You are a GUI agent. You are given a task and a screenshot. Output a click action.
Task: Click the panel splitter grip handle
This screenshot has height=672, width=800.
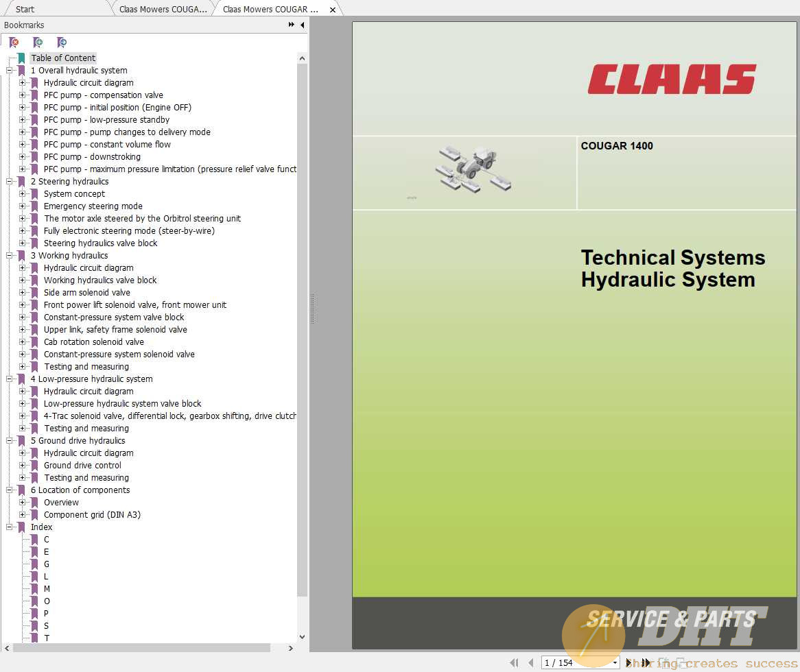tap(313, 309)
